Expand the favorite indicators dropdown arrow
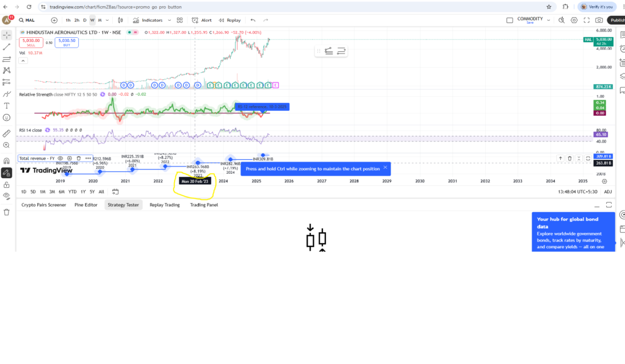This screenshot has height=364, width=625. [x=170, y=20]
